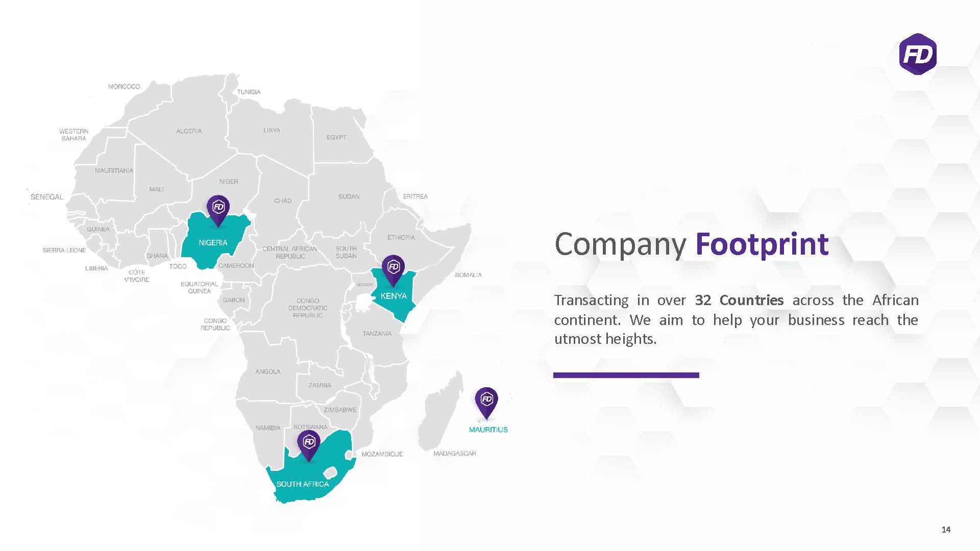The width and height of the screenshot is (980, 551).
Task: Select the teal Kenya country label
Action: pos(394,296)
